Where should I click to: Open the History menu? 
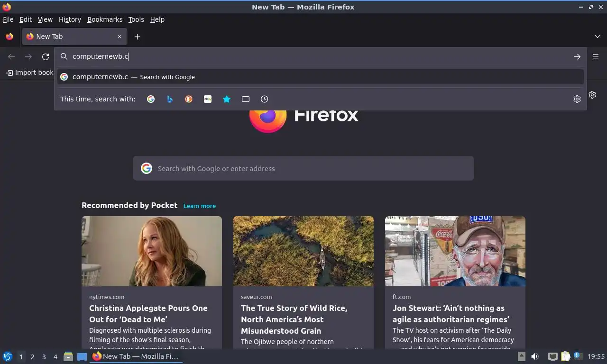70,19
